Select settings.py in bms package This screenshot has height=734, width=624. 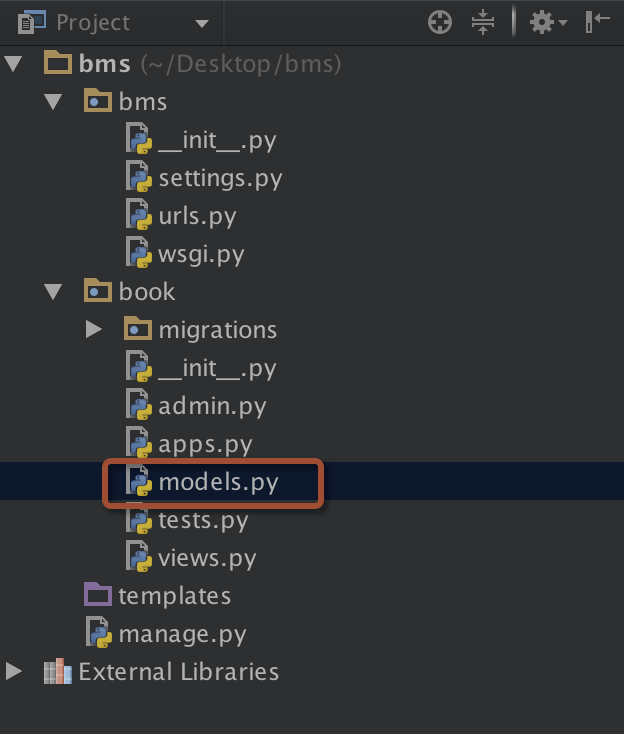[220, 179]
